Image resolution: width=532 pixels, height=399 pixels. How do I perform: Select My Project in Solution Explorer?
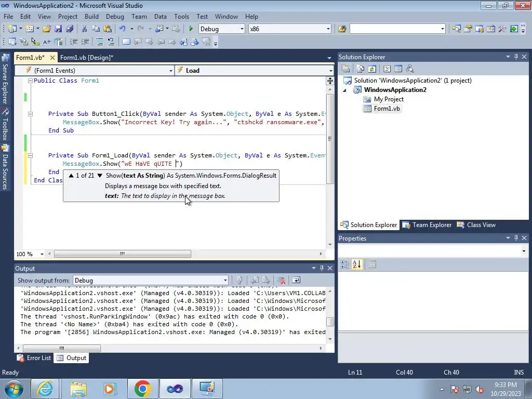coord(383,99)
